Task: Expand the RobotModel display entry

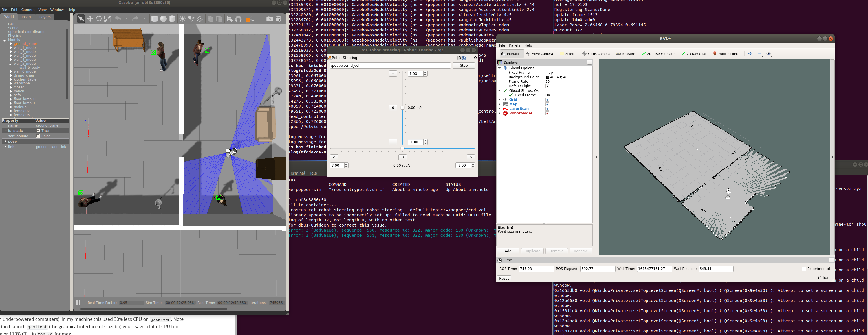Action: click(x=499, y=113)
